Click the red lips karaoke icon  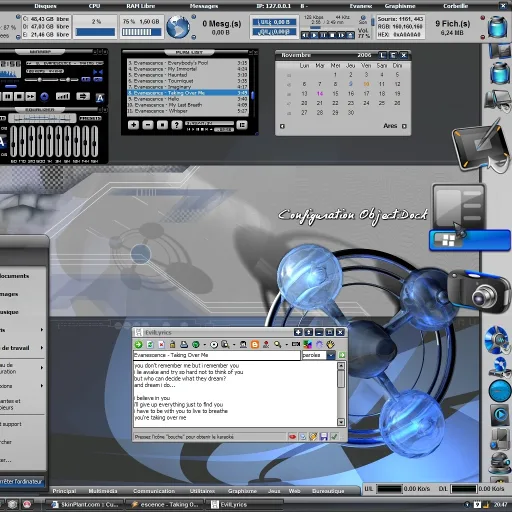point(292,436)
